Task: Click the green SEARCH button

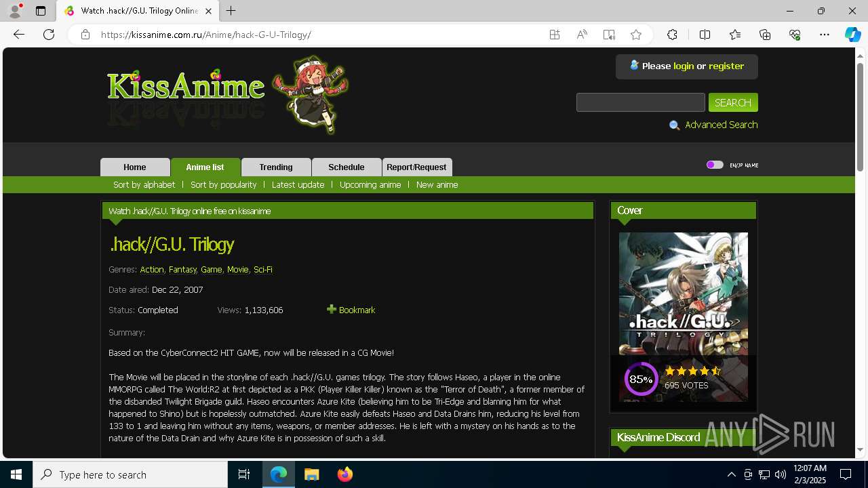Action: pyautogui.click(x=733, y=102)
